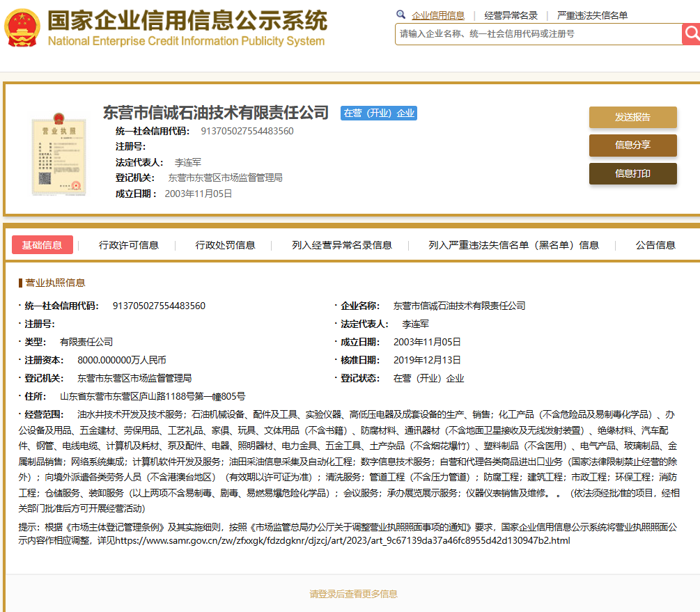The height and width of the screenshot is (612, 700).
Task: Select the 严重违法失信名单 search tab
Action: click(593, 15)
